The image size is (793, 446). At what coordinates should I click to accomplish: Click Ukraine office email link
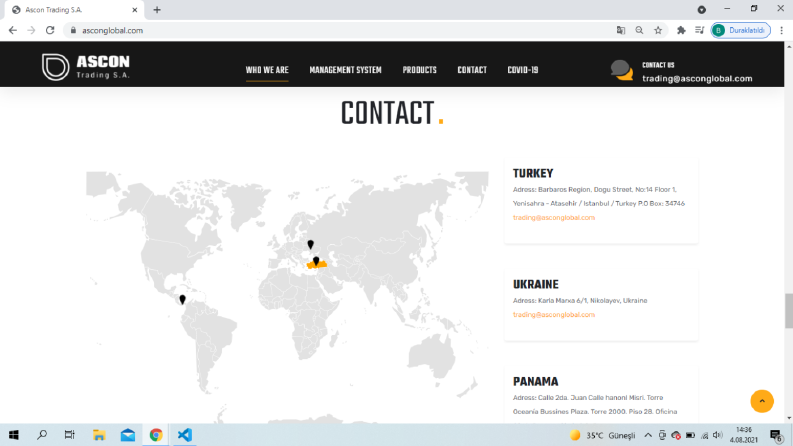[554, 315]
